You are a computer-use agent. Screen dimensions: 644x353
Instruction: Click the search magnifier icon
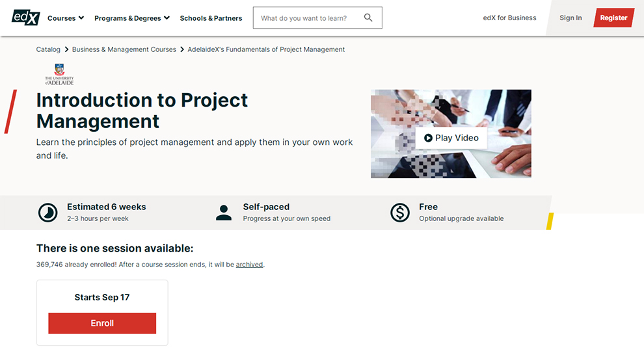coord(368,18)
